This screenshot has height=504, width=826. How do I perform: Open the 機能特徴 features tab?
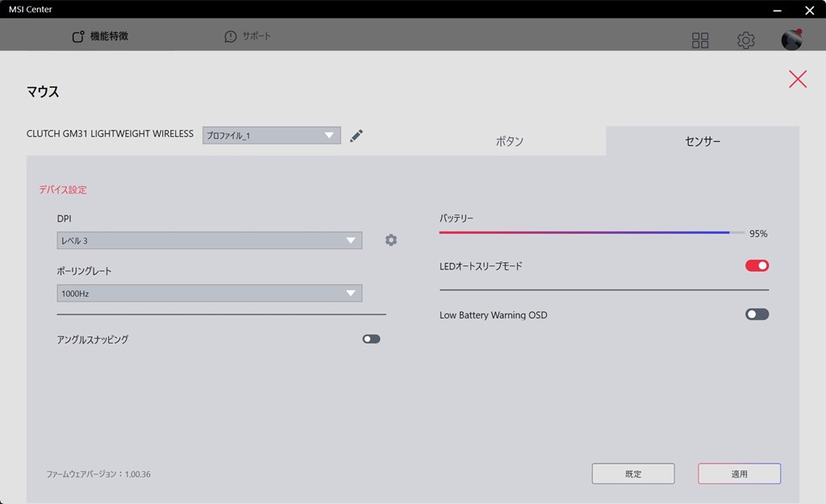tap(100, 35)
